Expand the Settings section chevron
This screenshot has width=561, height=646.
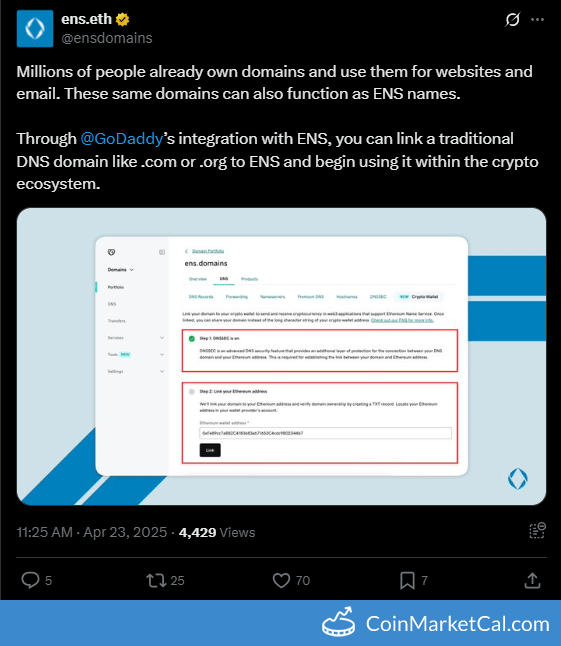(162, 371)
